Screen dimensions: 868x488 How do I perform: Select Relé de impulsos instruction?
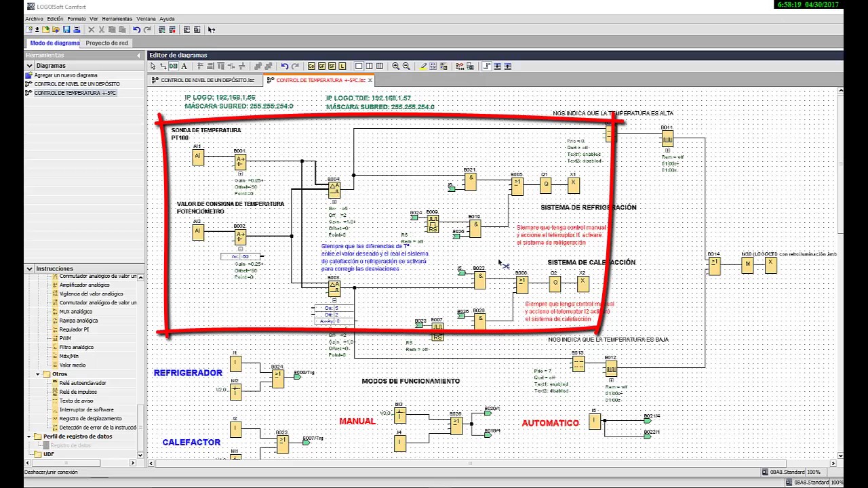pos(77,392)
